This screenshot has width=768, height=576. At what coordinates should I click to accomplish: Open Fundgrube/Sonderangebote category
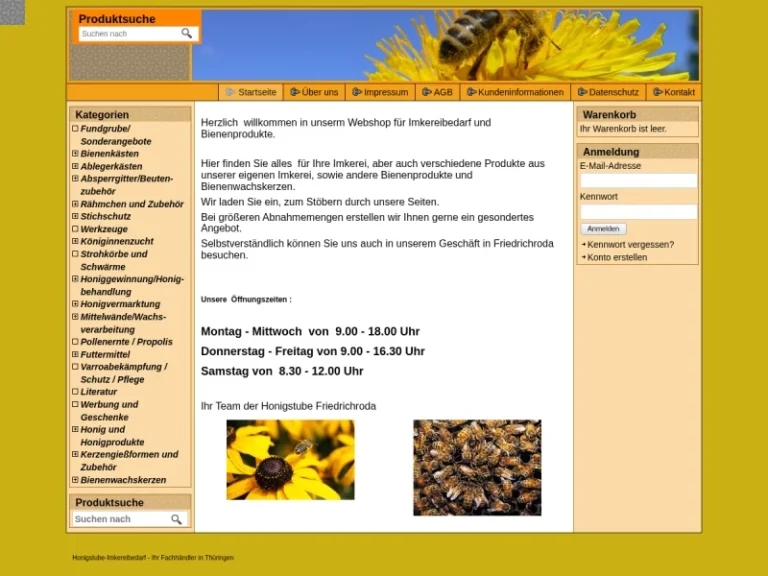click(116, 135)
